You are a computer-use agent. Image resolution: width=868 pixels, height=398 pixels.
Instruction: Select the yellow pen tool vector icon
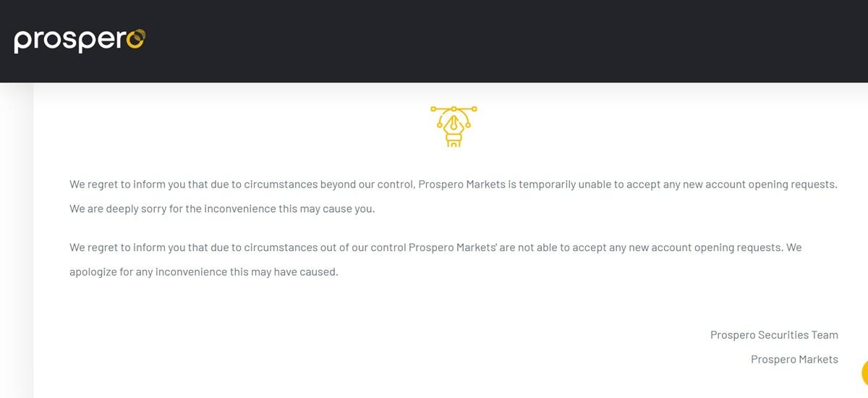coord(454,127)
